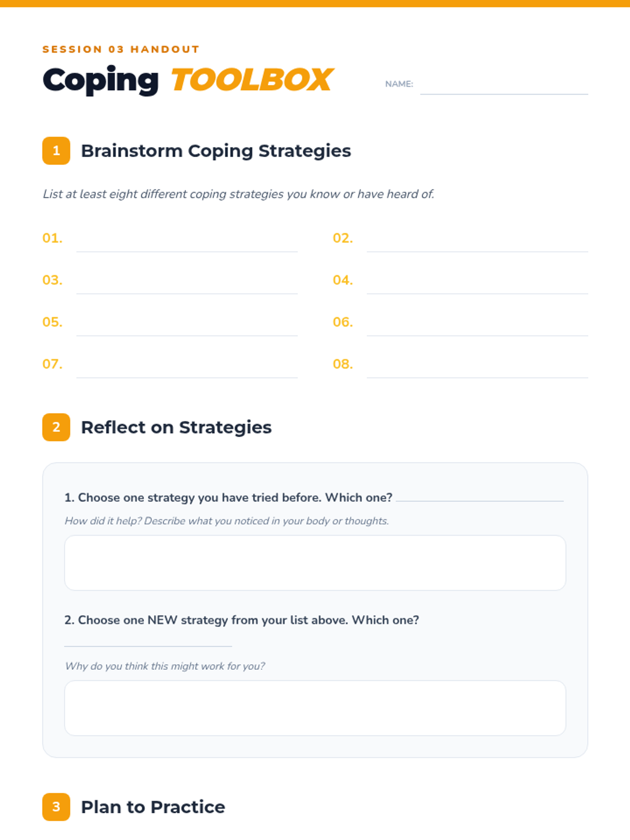Click the line after 'tried before. Which one?'
The image size is (630, 840).
pos(480,496)
